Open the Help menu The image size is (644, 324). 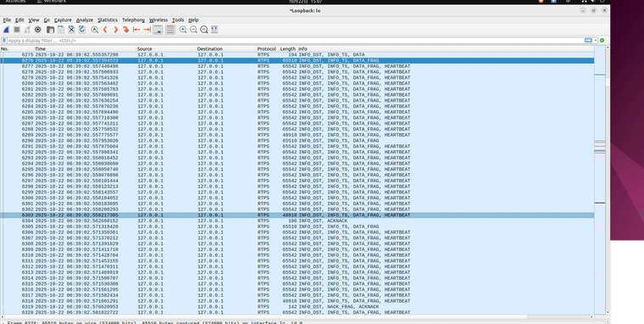193,20
